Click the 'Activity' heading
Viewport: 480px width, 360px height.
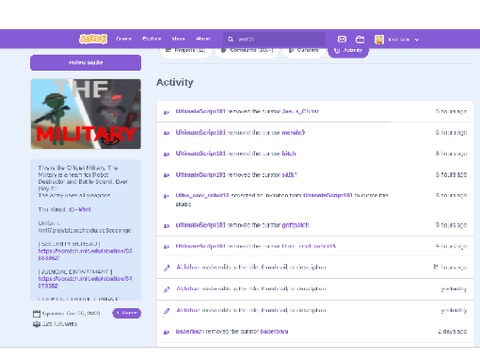point(175,82)
